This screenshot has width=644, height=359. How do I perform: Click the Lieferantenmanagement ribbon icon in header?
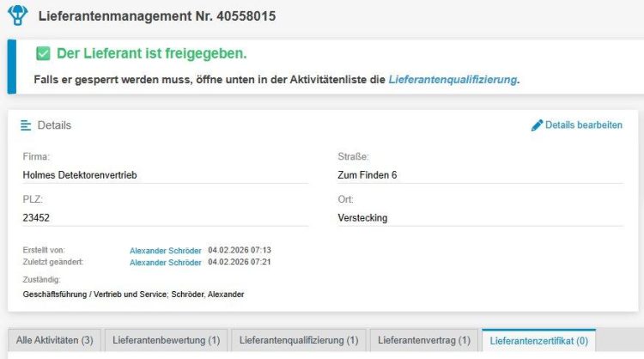pos(18,15)
